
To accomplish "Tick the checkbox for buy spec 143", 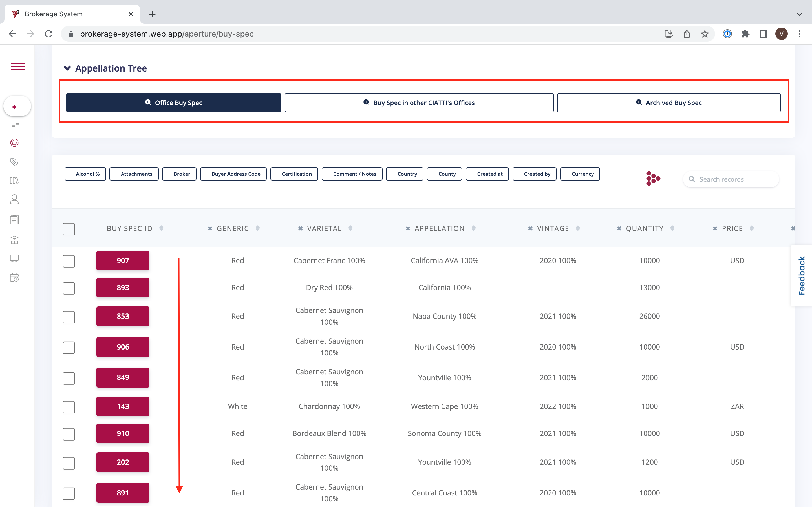I will pyautogui.click(x=69, y=407).
